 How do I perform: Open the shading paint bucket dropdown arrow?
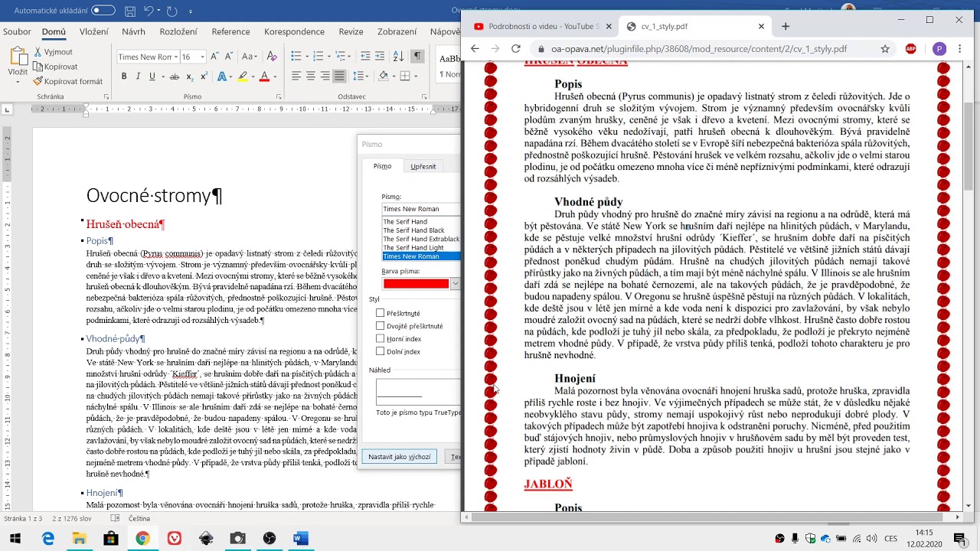[x=394, y=77]
